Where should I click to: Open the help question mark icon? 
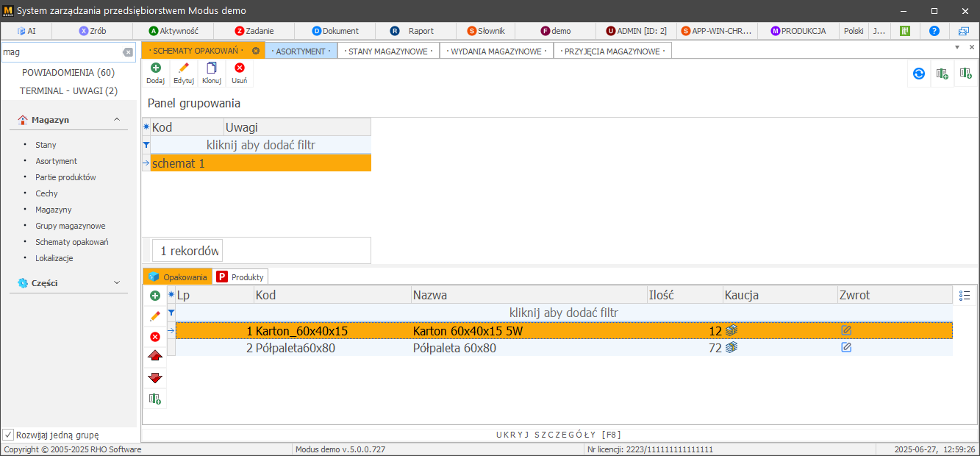pos(934,31)
